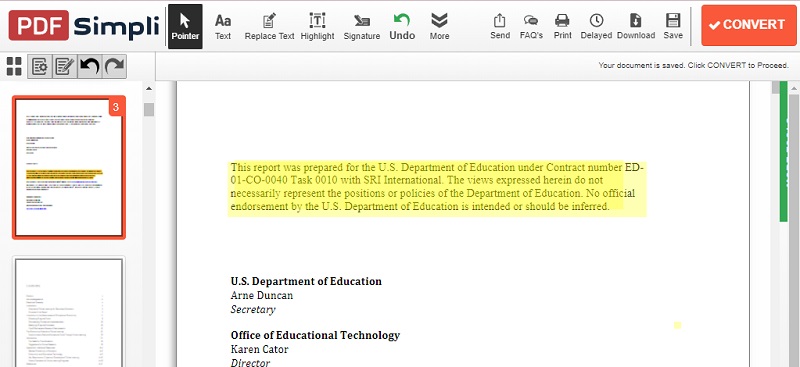The image size is (800, 367).
Task: Choose the Text tool
Action: coord(222,27)
